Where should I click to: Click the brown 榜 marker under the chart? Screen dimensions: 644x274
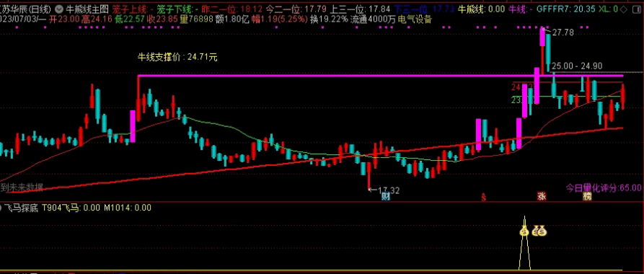[587, 196]
